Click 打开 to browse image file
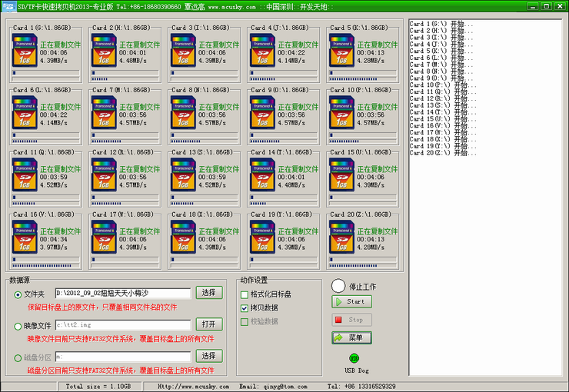569x392 pixels. (x=208, y=324)
